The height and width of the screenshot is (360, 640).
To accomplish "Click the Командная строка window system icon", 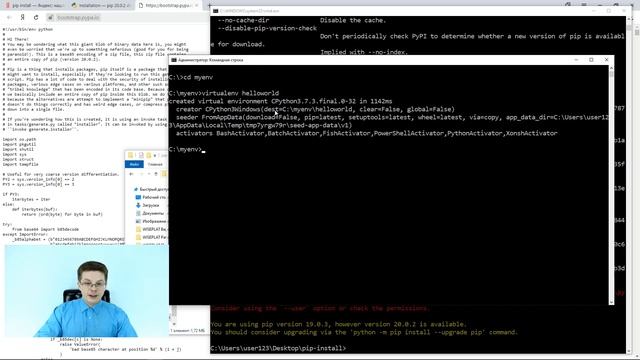I will [174, 60].
